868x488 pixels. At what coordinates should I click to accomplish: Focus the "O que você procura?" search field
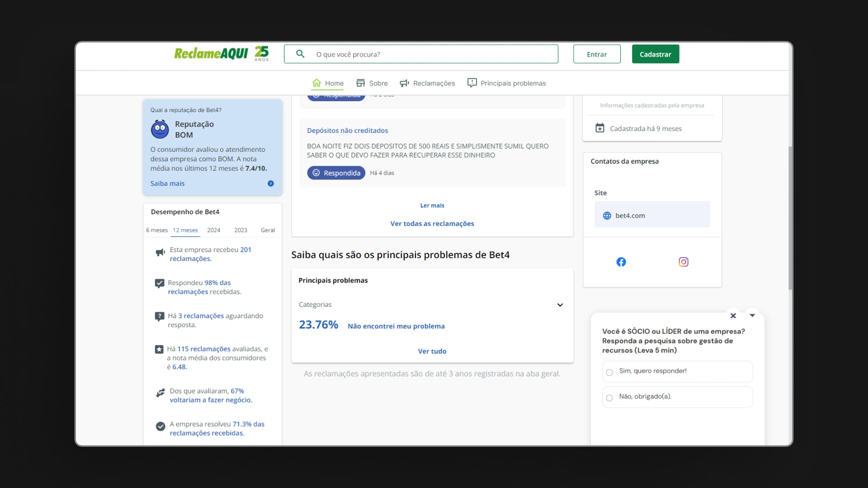[429, 54]
